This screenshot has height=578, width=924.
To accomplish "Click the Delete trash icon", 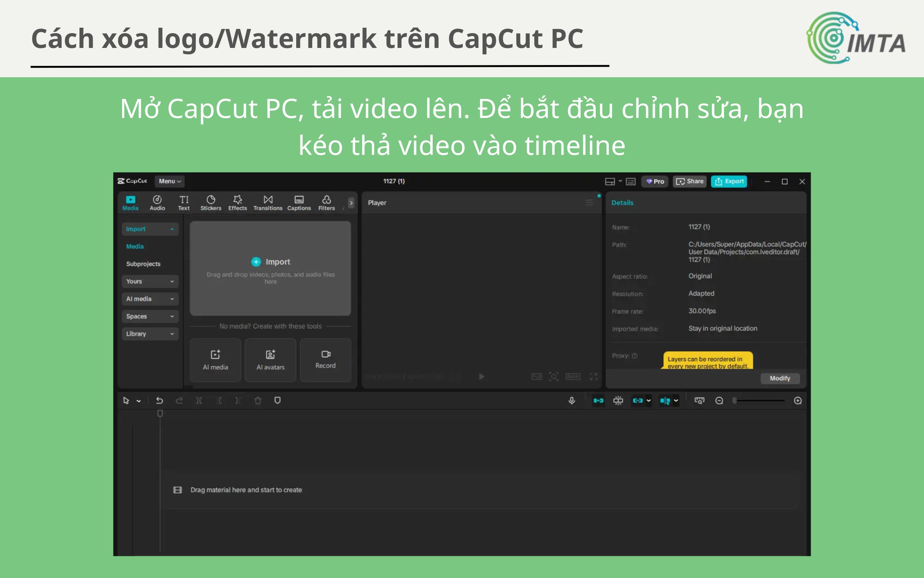I will tap(258, 400).
